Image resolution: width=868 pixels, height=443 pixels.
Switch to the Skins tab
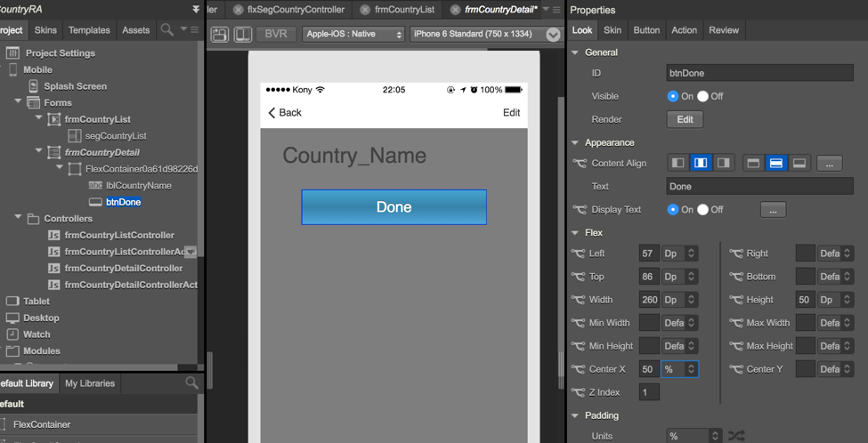coord(45,30)
